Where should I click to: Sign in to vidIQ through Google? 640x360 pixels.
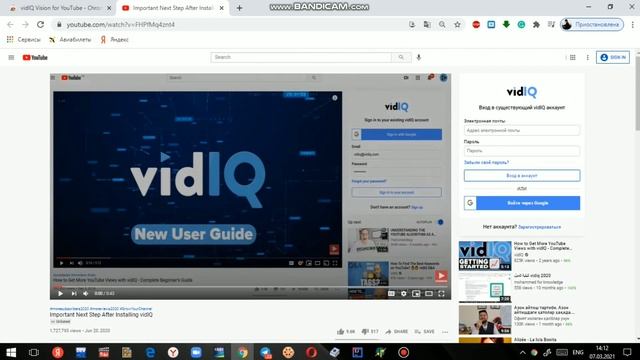522,203
